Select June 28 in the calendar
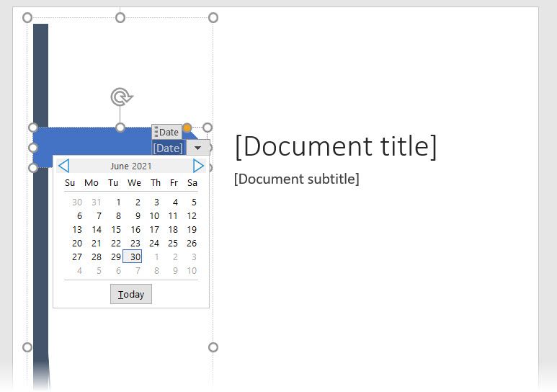557x392 pixels. pos(97,257)
